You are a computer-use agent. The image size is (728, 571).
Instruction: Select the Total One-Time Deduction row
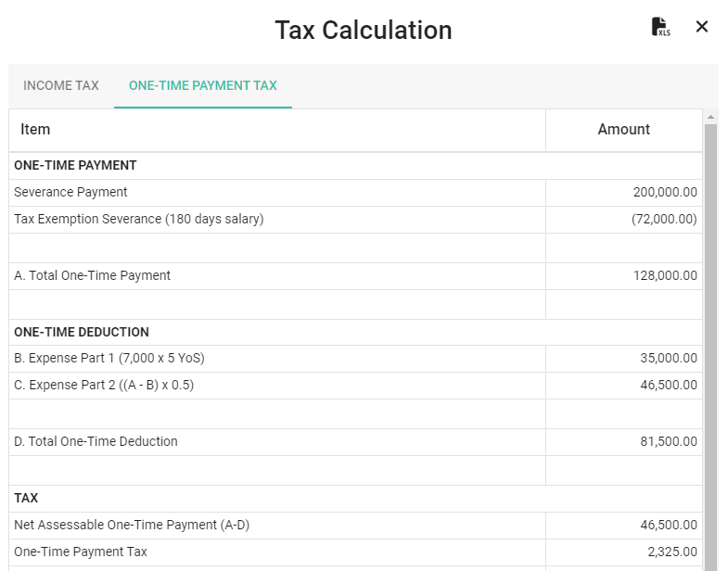pyautogui.click(x=355, y=442)
